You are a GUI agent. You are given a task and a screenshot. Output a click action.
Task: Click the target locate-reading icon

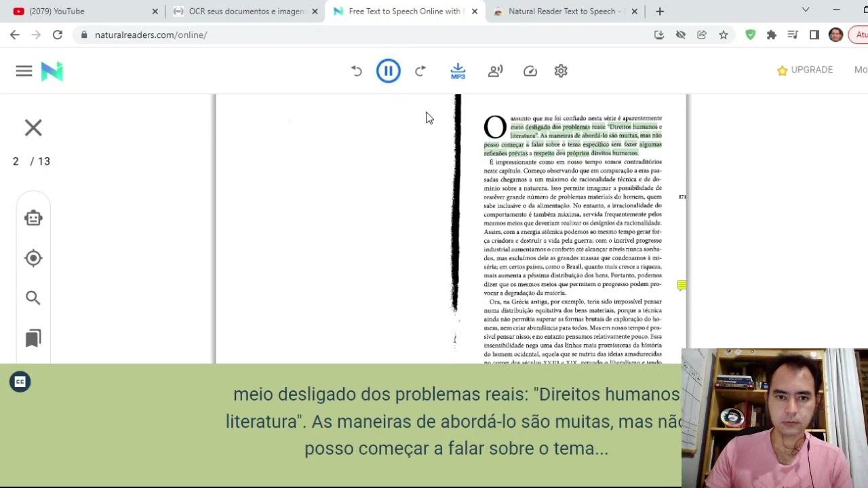point(33,258)
